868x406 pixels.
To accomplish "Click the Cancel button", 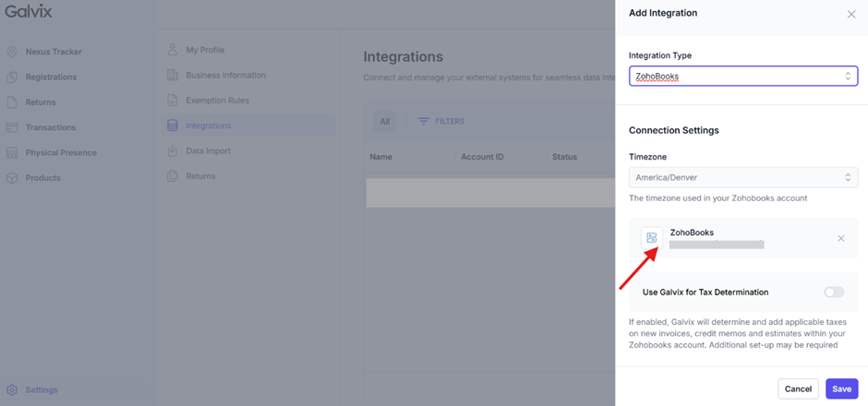I will (x=798, y=388).
